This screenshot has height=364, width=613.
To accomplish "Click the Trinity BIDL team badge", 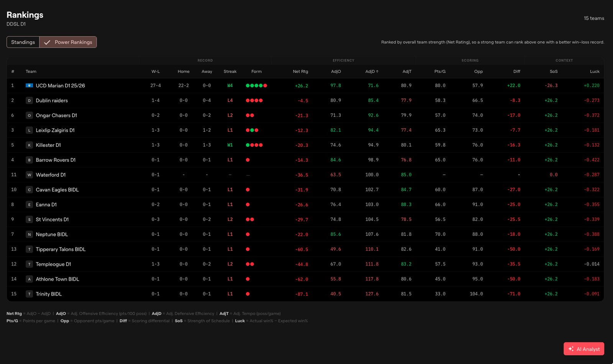I will coord(29,294).
